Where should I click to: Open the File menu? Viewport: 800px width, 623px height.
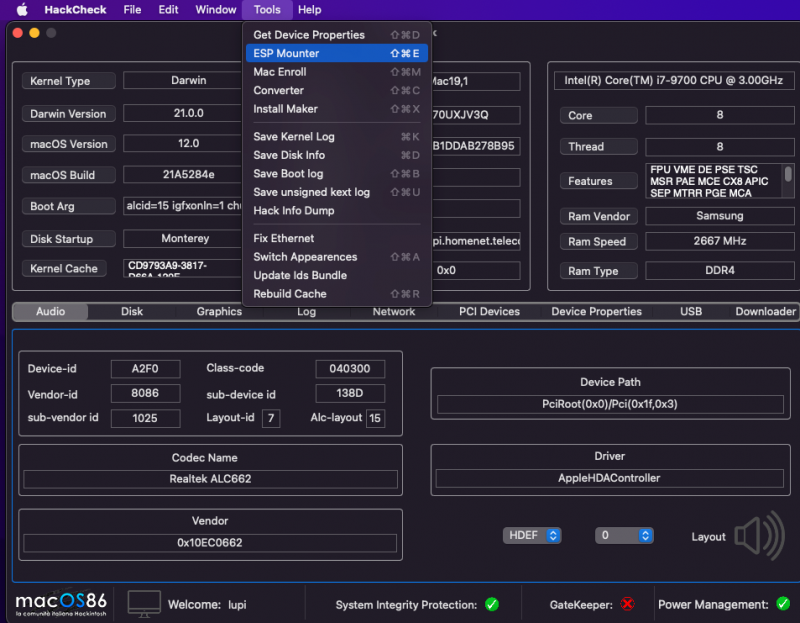[x=132, y=10]
